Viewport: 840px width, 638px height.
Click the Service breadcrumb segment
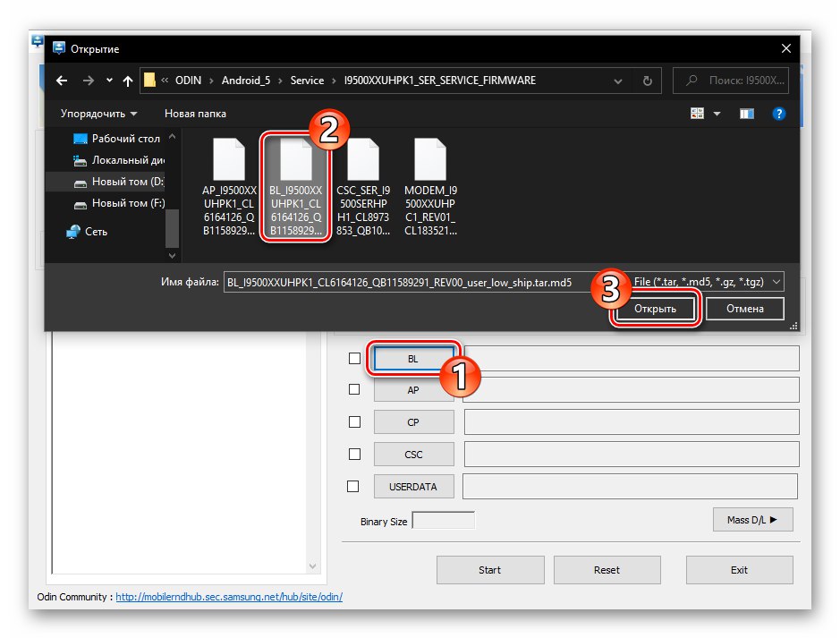click(307, 81)
